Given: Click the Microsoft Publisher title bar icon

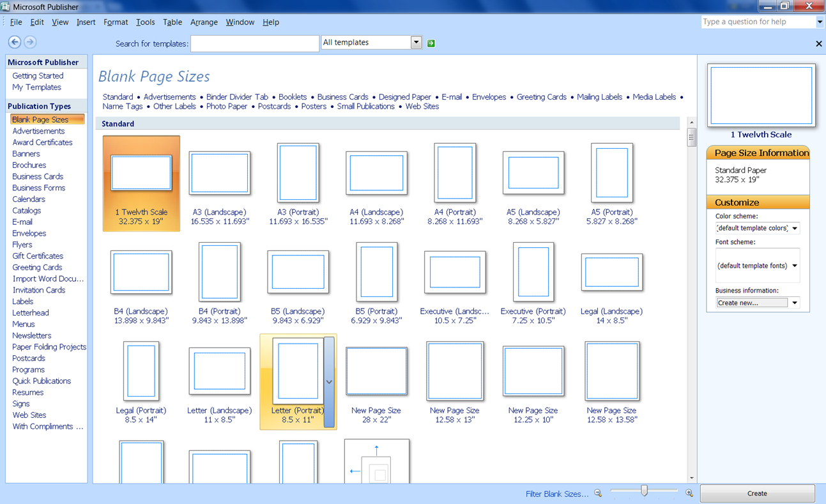Looking at the screenshot, I should [6, 7].
